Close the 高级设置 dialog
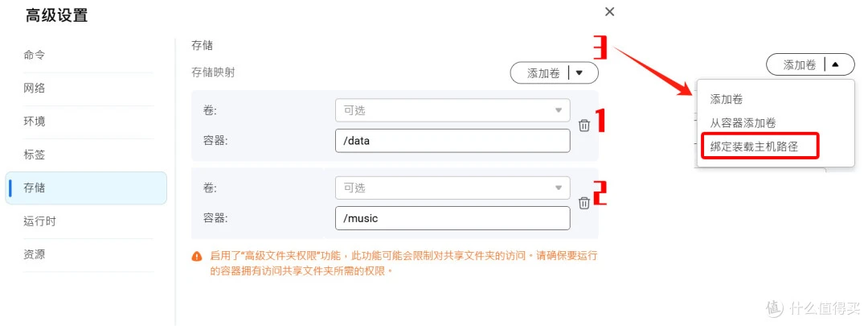This screenshot has width=868, height=326. pyautogui.click(x=609, y=12)
